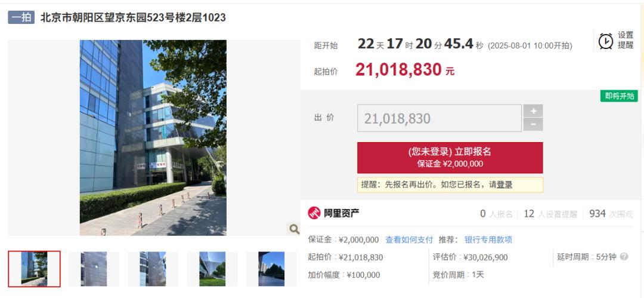Select the first building thumbnail
Image resolution: width=644 pixels, height=298 pixels.
click(34, 269)
